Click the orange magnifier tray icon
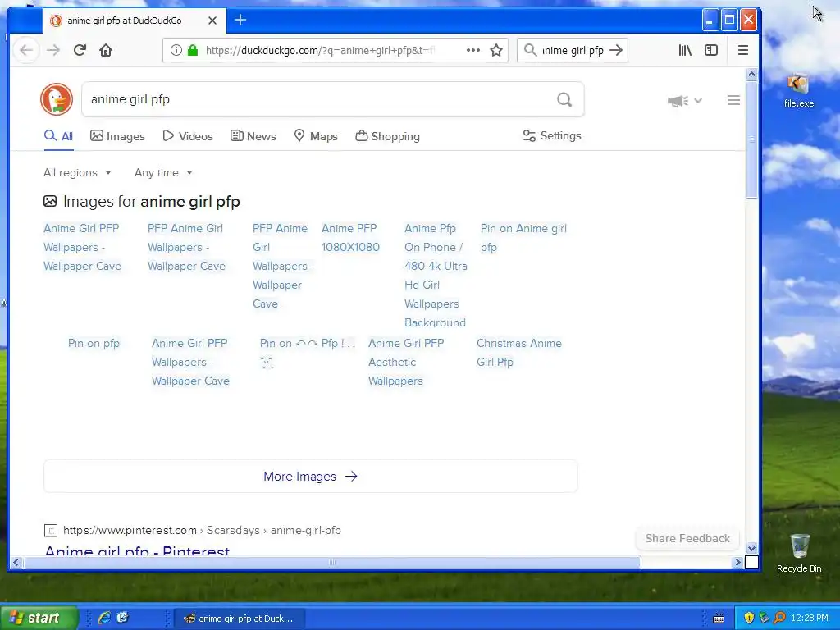The image size is (840, 630). tap(779, 619)
